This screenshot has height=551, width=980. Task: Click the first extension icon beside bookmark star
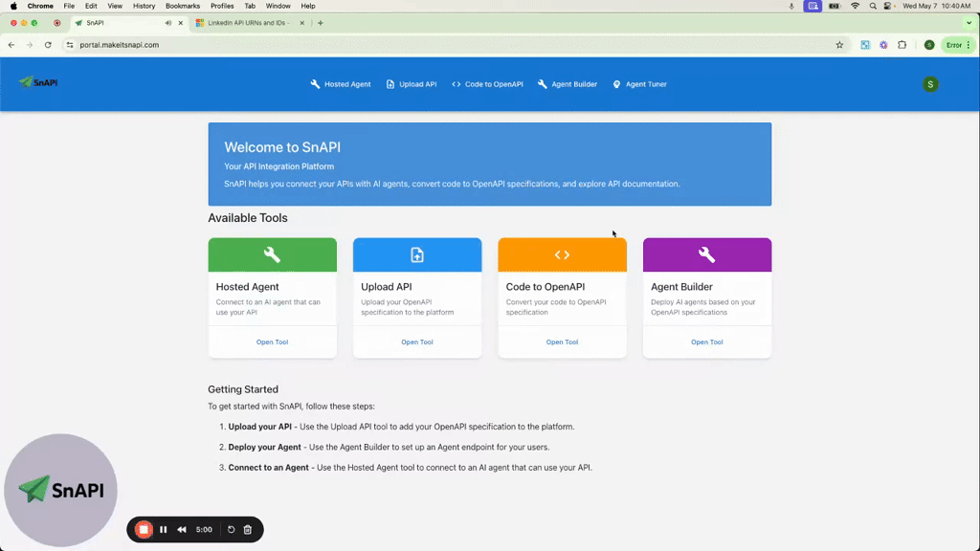865,45
